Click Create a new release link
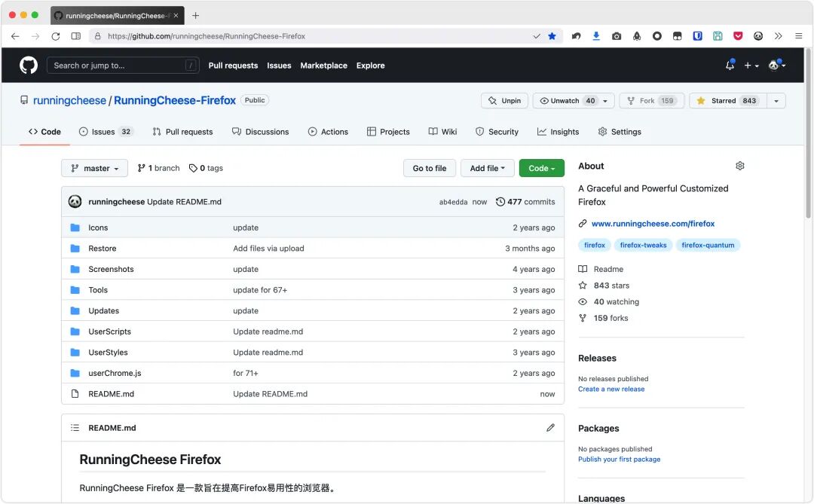The image size is (814, 504). pos(611,389)
